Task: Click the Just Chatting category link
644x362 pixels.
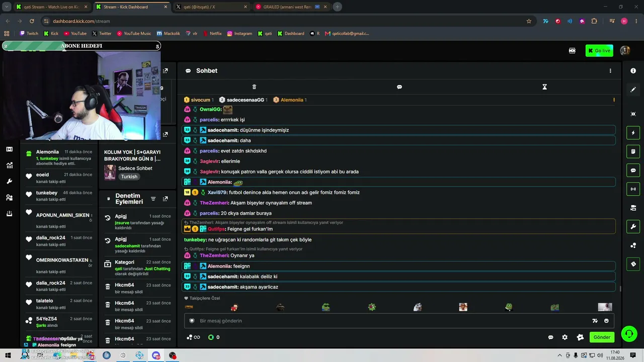Action: tap(157, 268)
